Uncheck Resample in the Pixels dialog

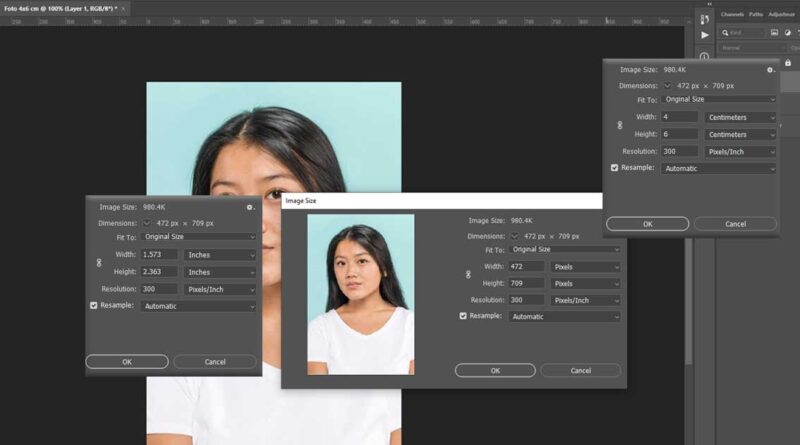(462, 316)
